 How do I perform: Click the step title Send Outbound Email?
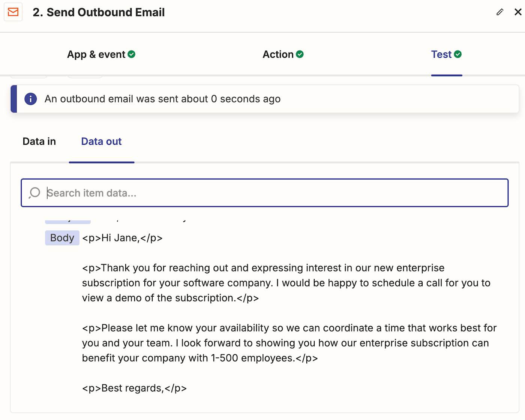(99, 12)
